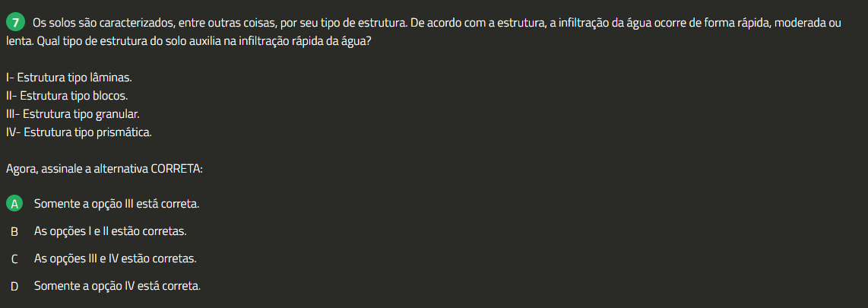Choose answer text 'As opções I e II estão corretas'
This screenshot has height=308, width=868.
tap(110, 231)
